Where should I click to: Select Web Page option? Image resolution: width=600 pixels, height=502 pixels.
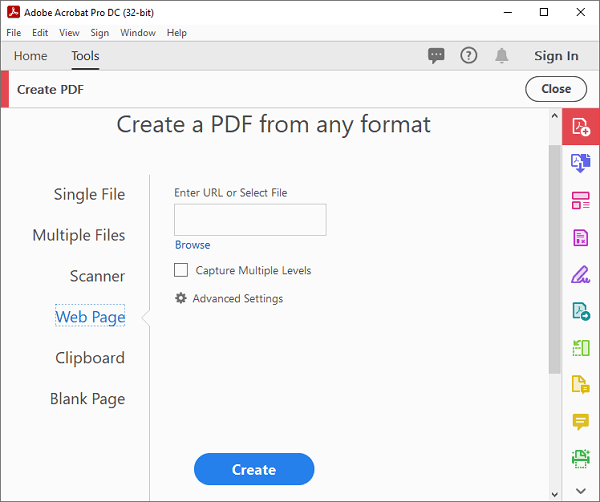(90, 317)
